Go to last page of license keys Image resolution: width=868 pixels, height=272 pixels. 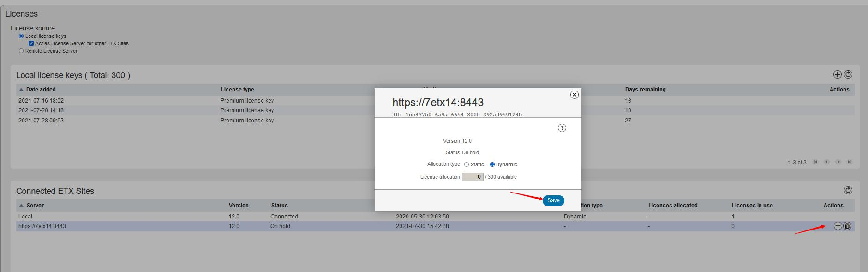[850, 162]
